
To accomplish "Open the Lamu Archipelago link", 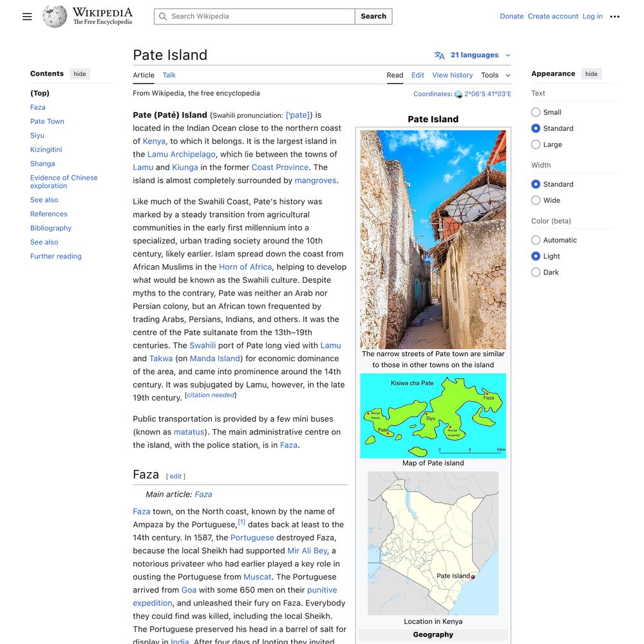I will 181,155.
